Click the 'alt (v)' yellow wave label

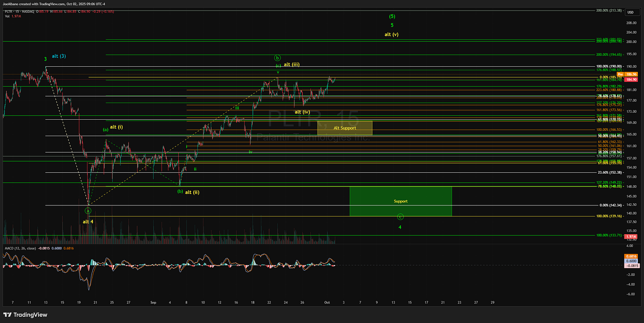pos(391,34)
